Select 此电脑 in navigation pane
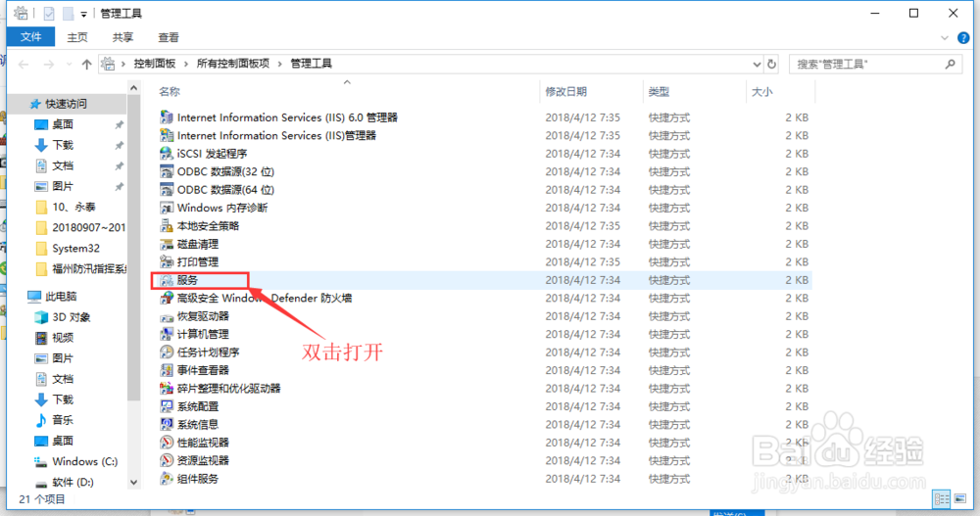This screenshot has height=516, width=980. point(61,296)
